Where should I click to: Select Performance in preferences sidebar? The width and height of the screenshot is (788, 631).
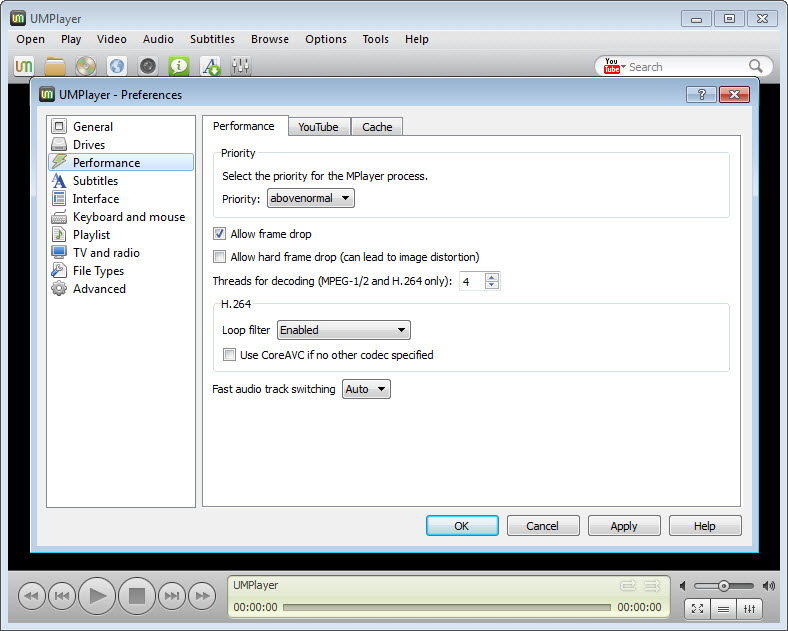[121, 162]
